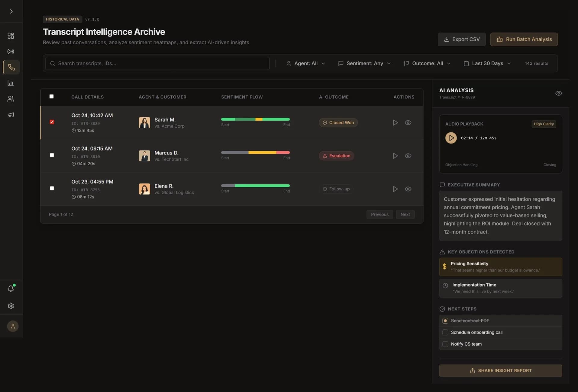
Task: Check the Schedule onboarding call step
Action: pos(445,332)
